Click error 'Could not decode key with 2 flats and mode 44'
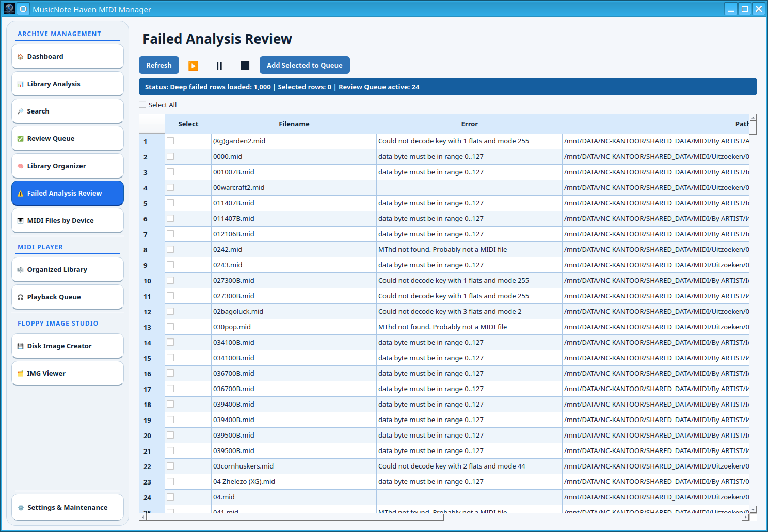This screenshot has width=768, height=532. point(470,466)
